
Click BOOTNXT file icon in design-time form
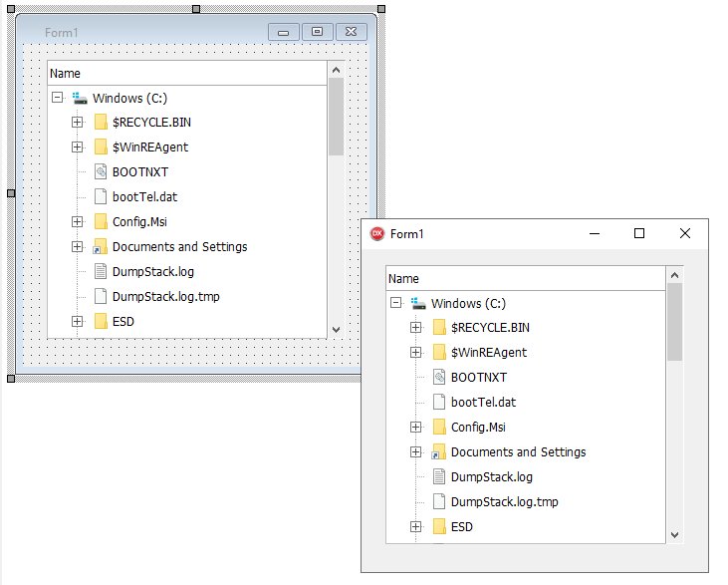click(100, 172)
